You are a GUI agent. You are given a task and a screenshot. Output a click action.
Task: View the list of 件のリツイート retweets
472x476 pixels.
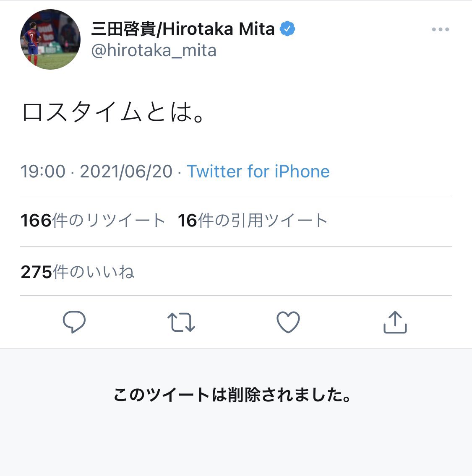[x=109, y=221]
